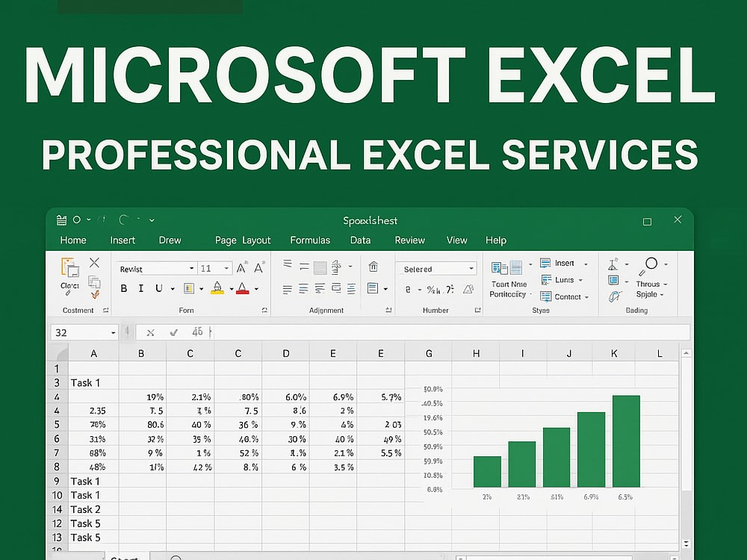Expand the Contact dropdown arrow
747x560 pixels.
[587, 297]
